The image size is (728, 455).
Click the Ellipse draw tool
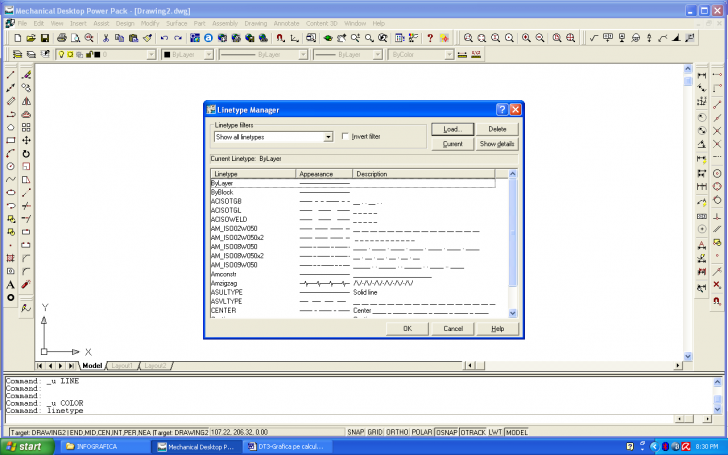[x=11, y=192]
